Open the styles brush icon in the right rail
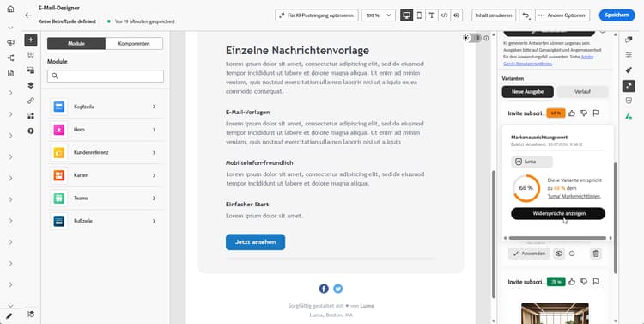The width and height of the screenshot is (644, 324). (x=629, y=70)
